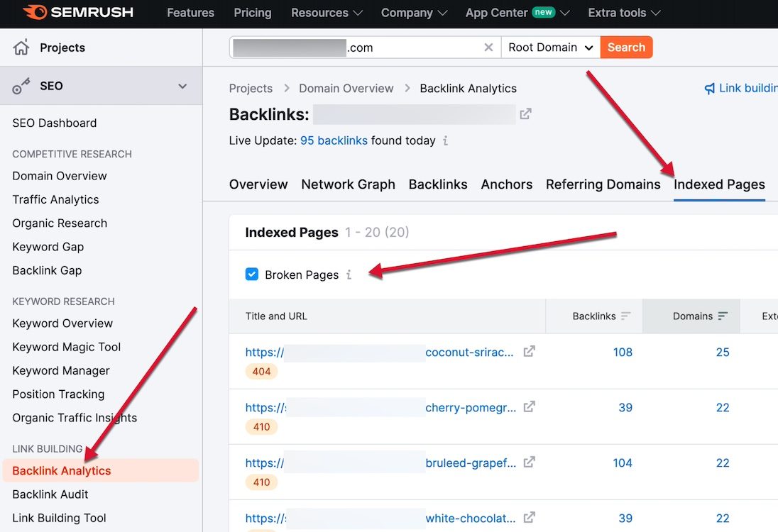Collapse the SEO sidebar section
778x532 pixels.
tap(182, 86)
